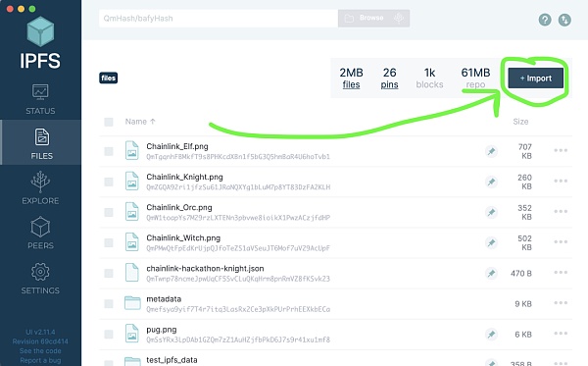Viewport: 588px width, 366px height.
Task: Click the Chainlink_Elf.png image file icon
Action: pyautogui.click(x=132, y=150)
